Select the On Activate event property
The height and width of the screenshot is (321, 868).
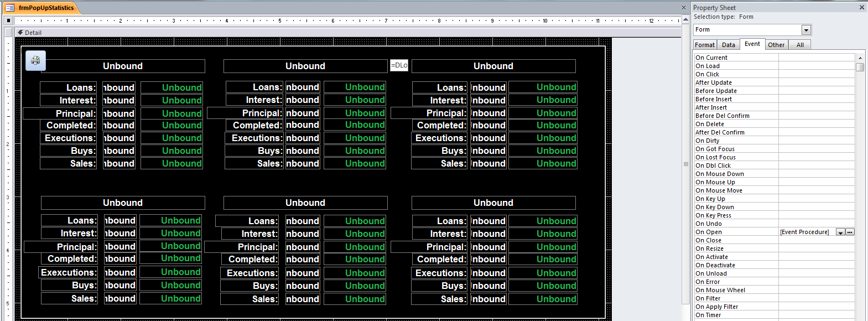(775, 257)
